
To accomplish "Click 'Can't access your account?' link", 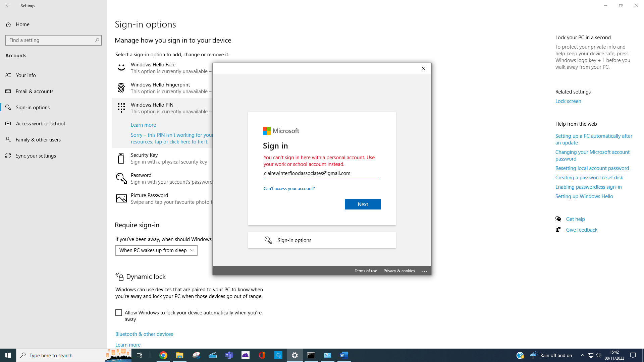I will 289,189.
